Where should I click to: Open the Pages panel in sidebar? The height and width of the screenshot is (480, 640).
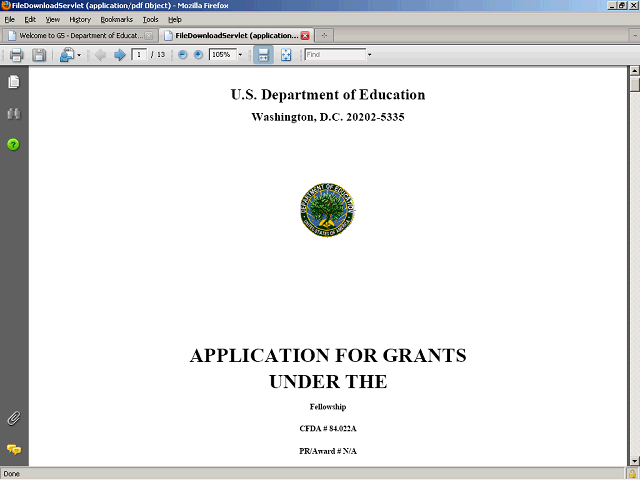pyautogui.click(x=14, y=81)
